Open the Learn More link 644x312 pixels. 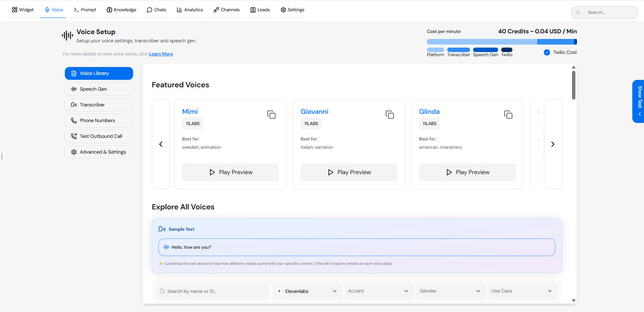(x=161, y=54)
